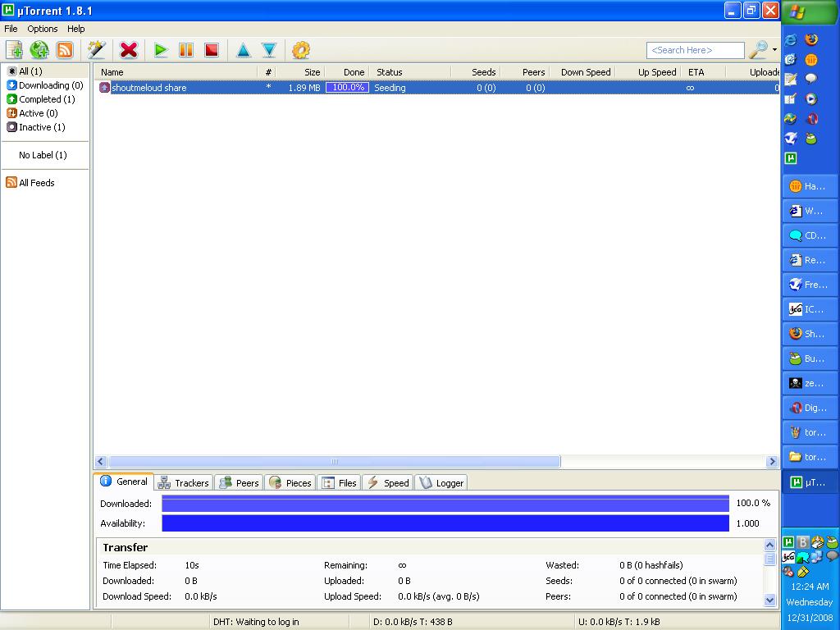840x630 pixels.
Task: Start the torrent with the green play icon
Action: coord(160,50)
